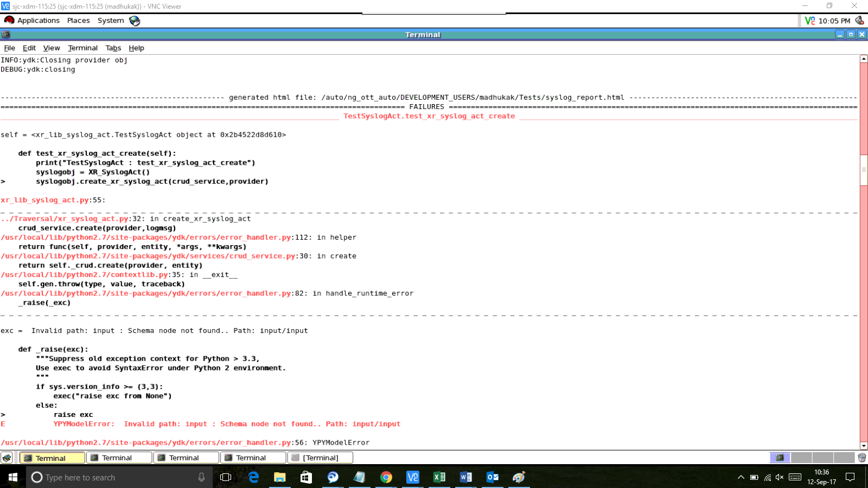The height and width of the screenshot is (488, 868).
Task: Open Outlook from the Windows taskbar
Action: 492,477
